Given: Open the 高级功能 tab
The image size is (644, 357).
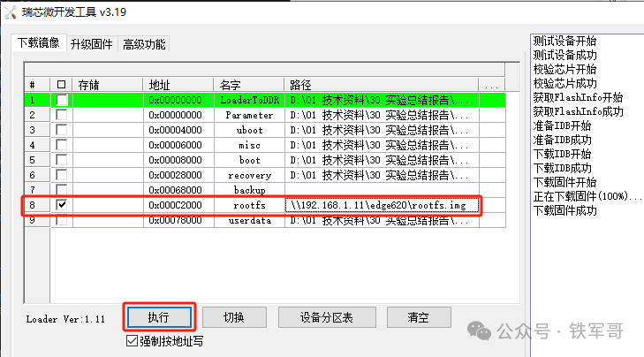Looking at the screenshot, I should [x=144, y=44].
